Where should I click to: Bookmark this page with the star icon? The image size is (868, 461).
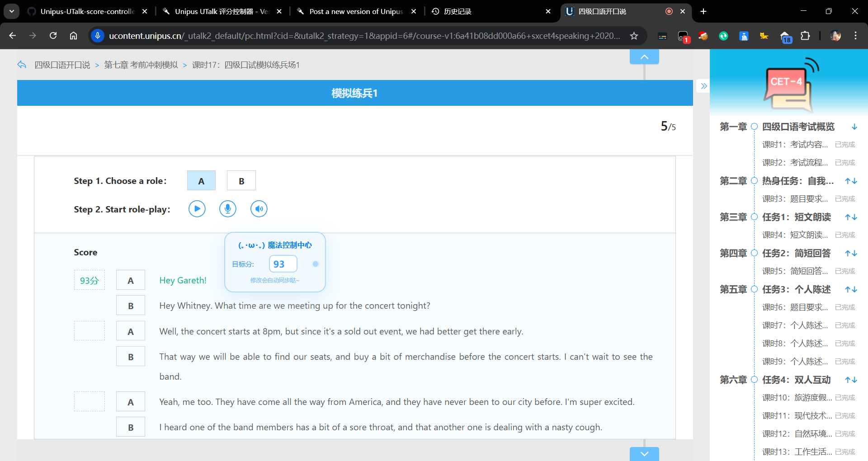[x=634, y=36]
